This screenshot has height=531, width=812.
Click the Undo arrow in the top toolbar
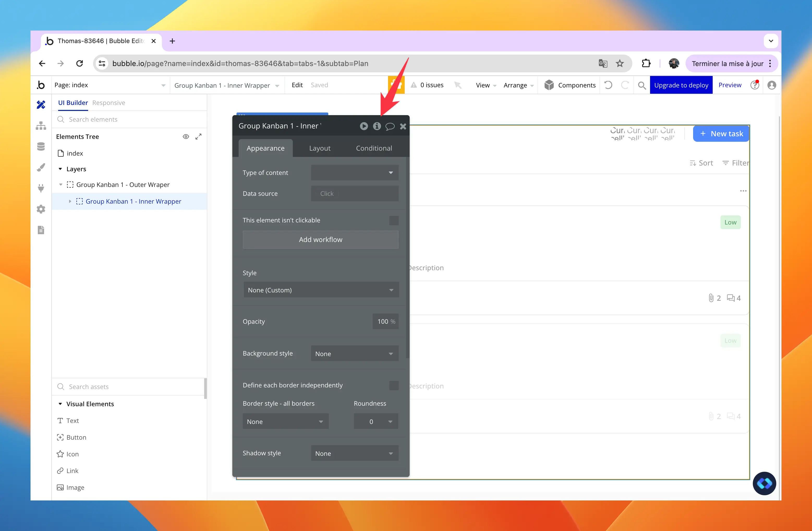coord(608,85)
